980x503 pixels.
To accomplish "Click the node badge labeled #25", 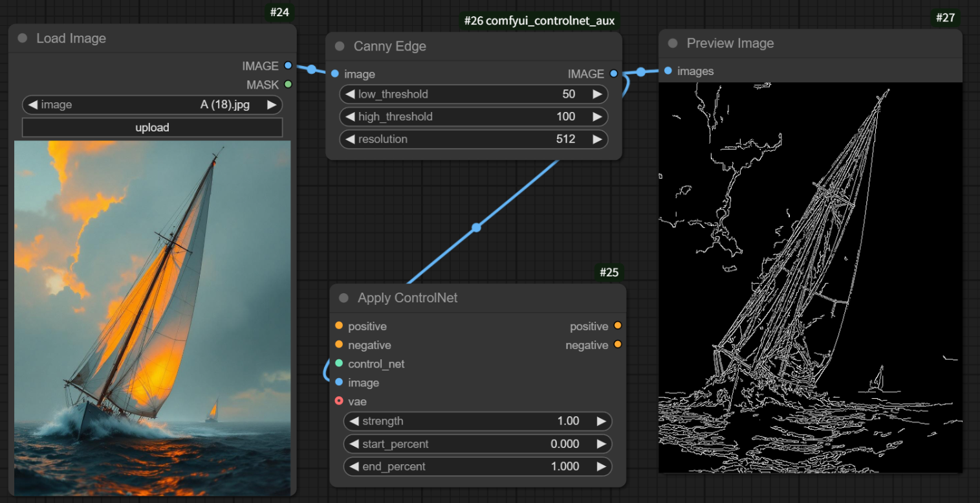I will [x=609, y=273].
